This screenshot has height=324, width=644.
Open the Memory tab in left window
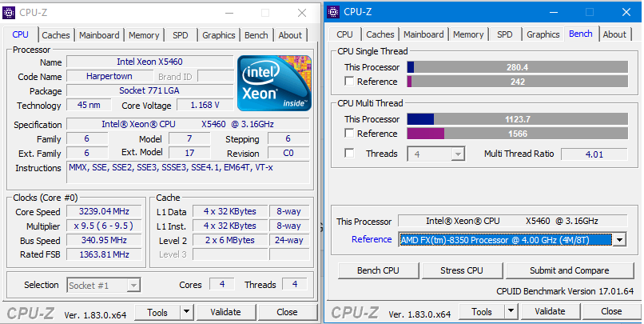pyautogui.click(x=144, y=35)
